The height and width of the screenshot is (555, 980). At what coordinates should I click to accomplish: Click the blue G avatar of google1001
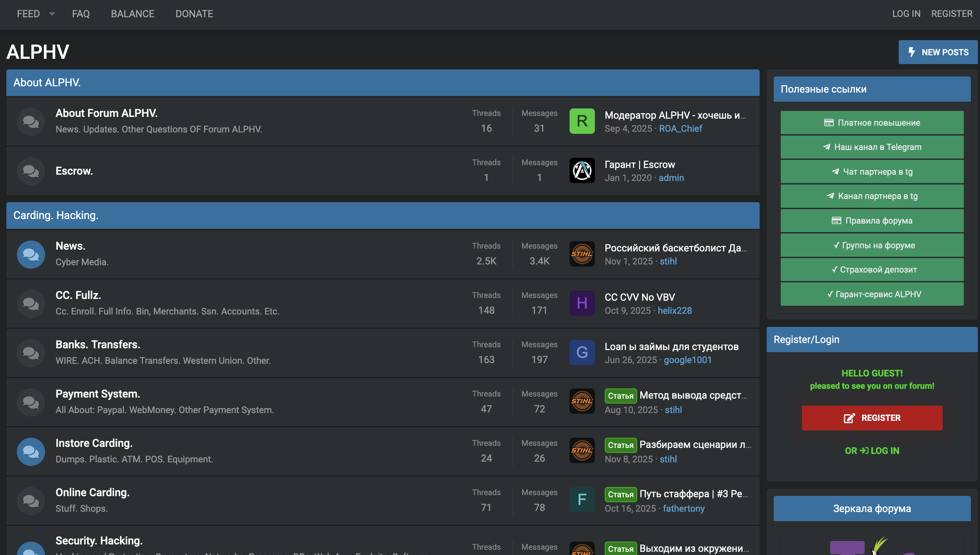click(x=582, y=352)
